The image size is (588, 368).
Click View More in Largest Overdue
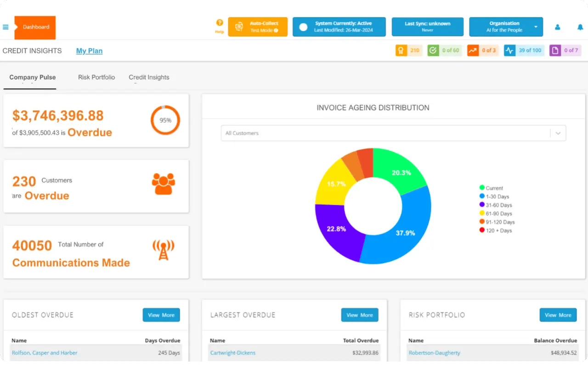pos(360,315)
